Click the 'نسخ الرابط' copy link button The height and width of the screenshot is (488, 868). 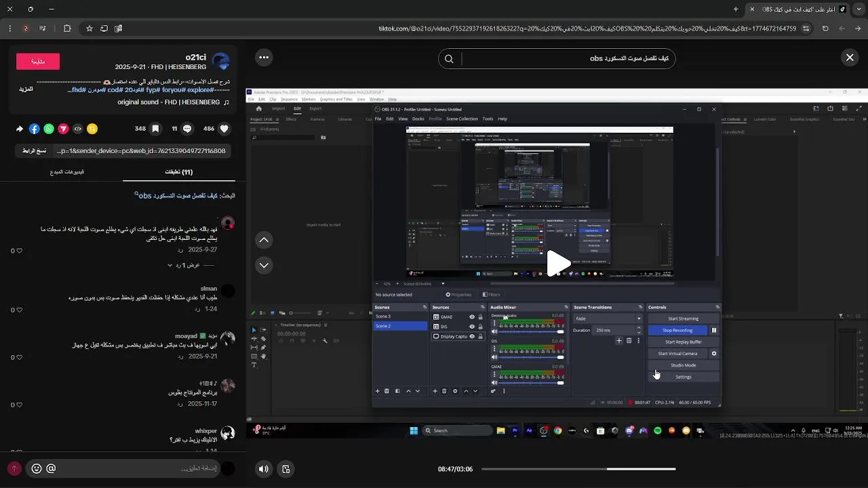[x=33, y=150]
